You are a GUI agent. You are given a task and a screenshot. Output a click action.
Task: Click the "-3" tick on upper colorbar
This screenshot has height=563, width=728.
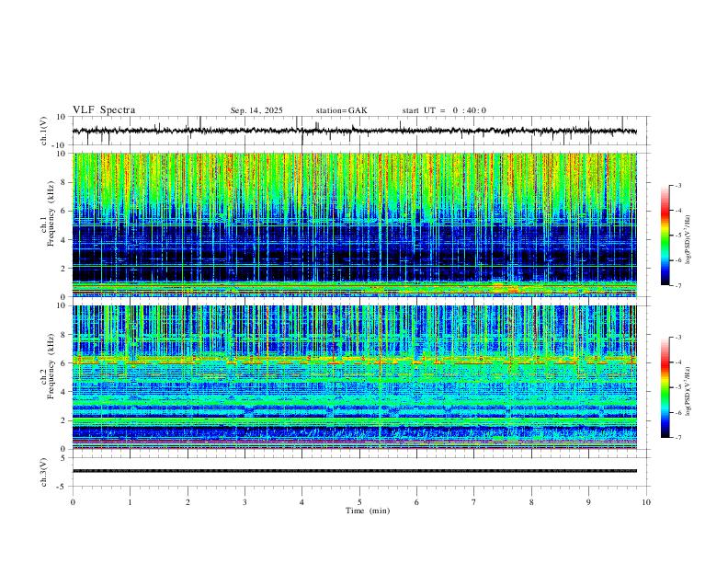[x=678, y=185]
